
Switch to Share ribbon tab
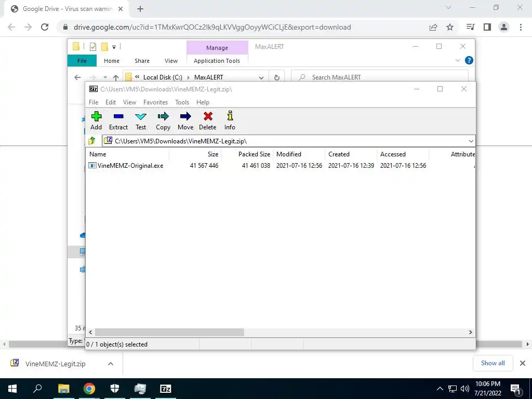coord(142,61)
